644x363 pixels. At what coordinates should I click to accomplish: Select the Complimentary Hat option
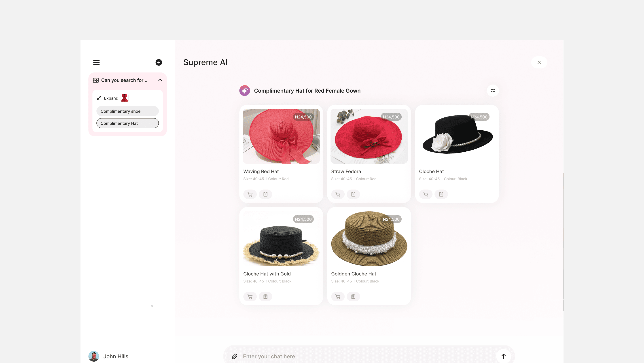[x=127, y=123]
